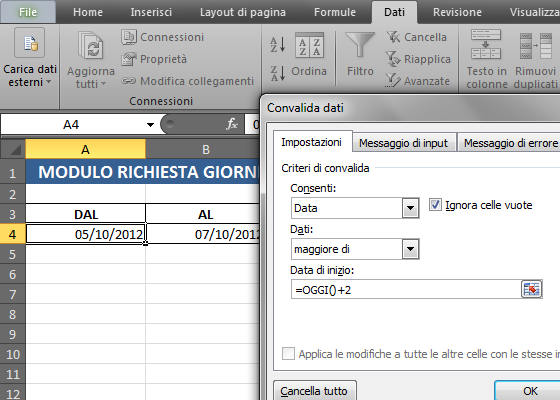560x400 pixels.
Task: Sort descending with the Z-A icon
Action: tap(278, 73)
